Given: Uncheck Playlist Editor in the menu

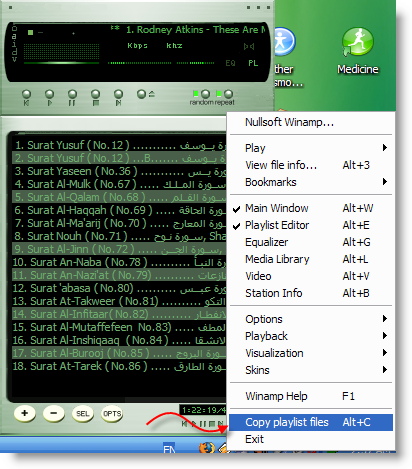Looking at the screenshot, I should pos(311,225).
